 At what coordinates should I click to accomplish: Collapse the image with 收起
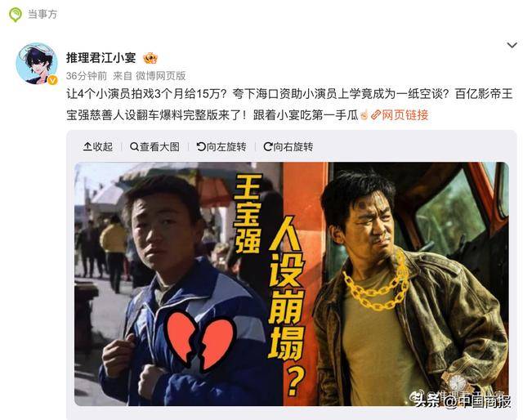(98, 146)
